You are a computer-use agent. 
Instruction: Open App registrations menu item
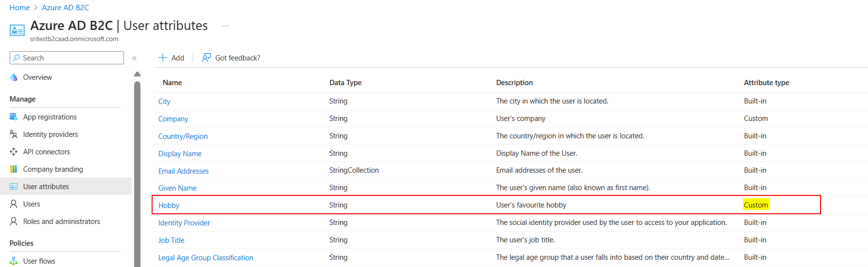pyautogui.click(x=50, y=117)
